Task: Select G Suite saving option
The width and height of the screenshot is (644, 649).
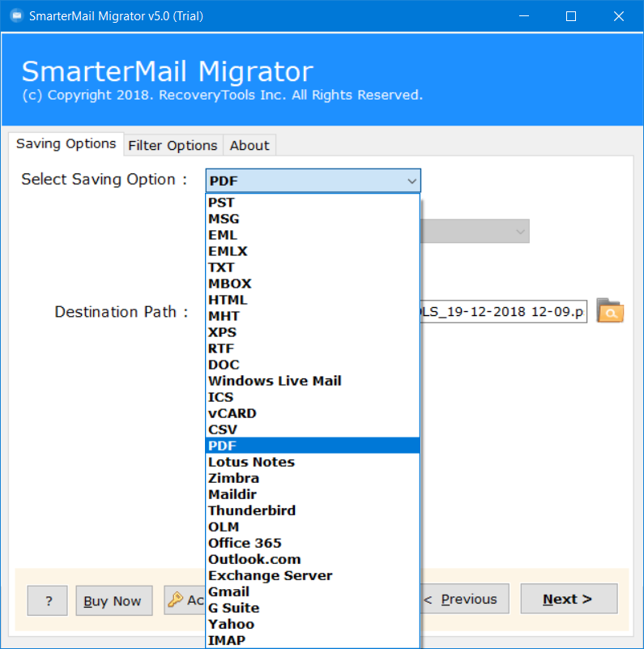Action: 313,608
